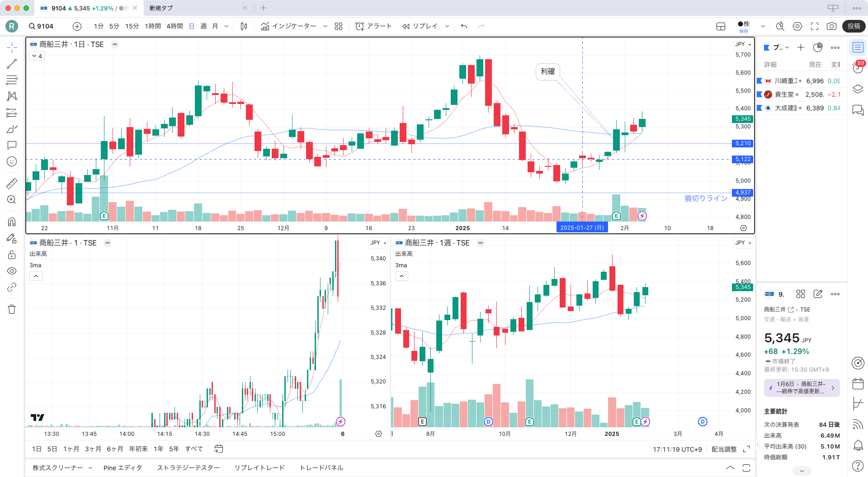Open the Pine エディタ tab
The image size is (868, 477).
123,468
